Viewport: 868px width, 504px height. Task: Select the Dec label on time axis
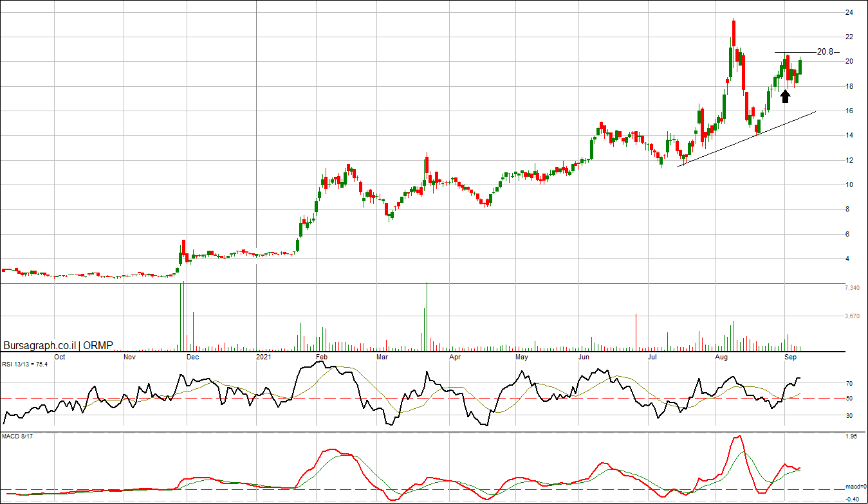point(192,356)
